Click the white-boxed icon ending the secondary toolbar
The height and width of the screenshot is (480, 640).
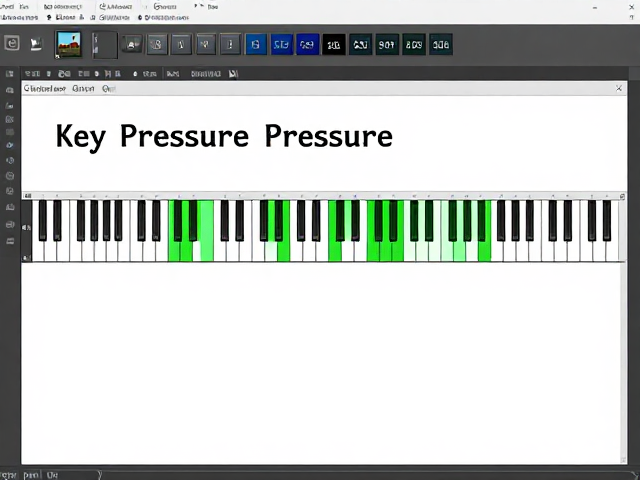point(233,74)
